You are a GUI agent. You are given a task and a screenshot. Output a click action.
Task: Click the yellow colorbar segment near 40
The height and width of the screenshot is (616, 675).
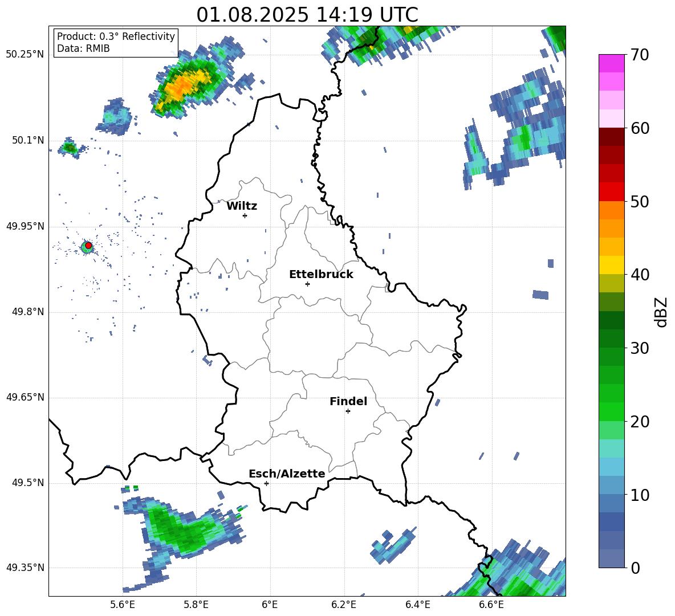(611, 265)
